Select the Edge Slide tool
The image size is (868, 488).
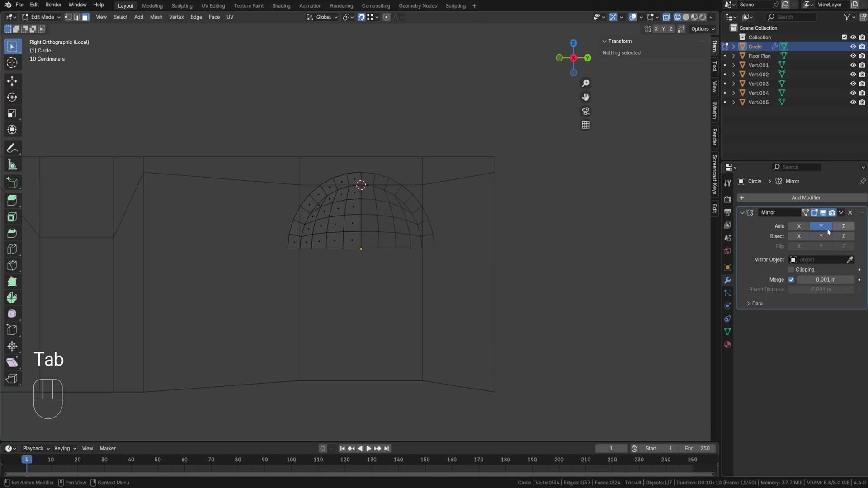pyautogui.click(x=12, y=330)
